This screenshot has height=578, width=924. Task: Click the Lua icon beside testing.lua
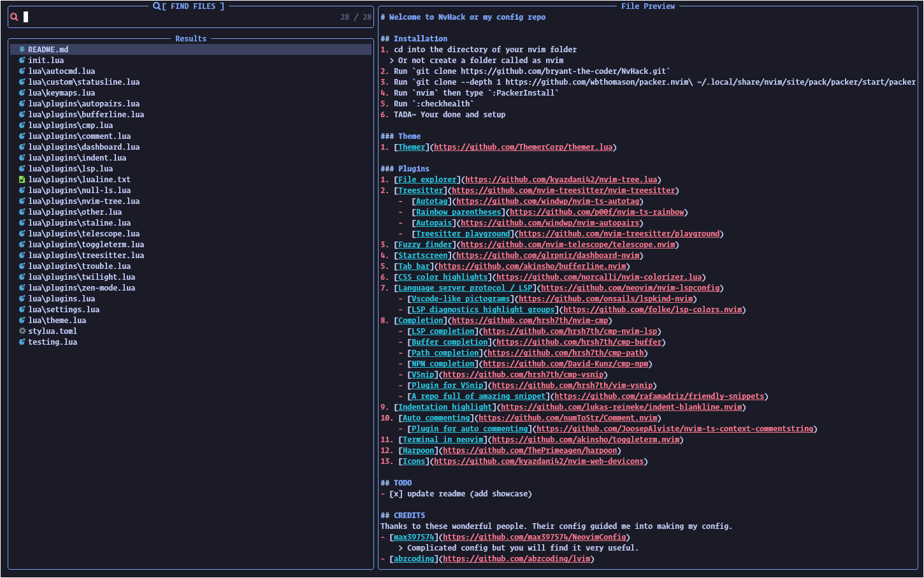[22, 342]
